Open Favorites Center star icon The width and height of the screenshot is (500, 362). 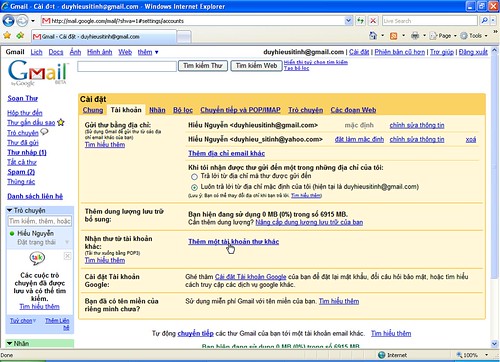click(7, 35)
